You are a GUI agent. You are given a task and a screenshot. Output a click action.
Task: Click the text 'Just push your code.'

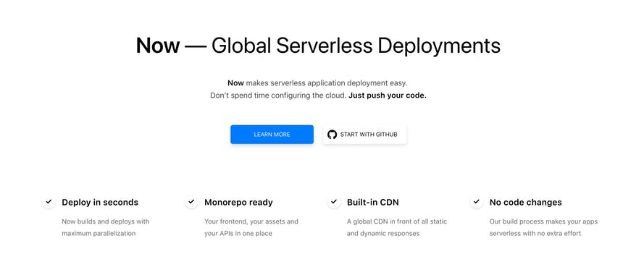point(388,96)
